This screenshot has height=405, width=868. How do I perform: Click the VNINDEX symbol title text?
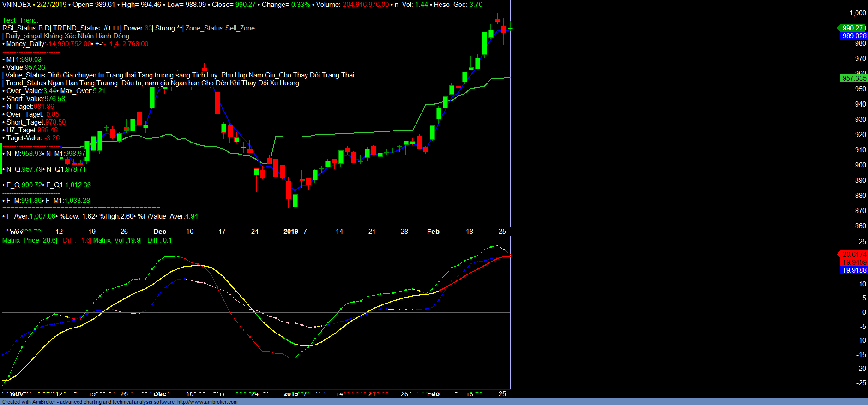(17, 5)
